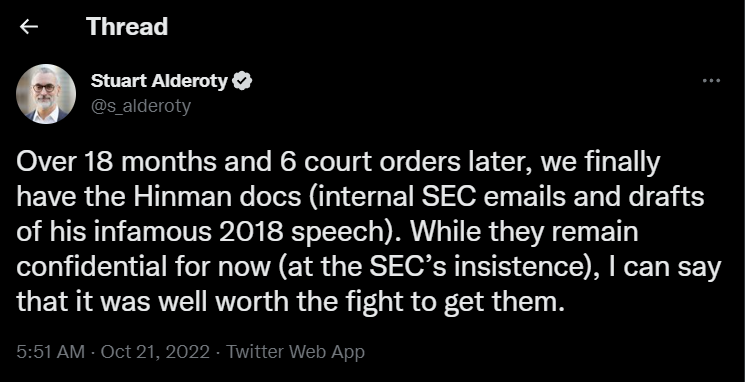The height and width of the screenshot is (382, 745).
Task: Click "6 court orders" in the tweet text
Action: coord(365,163)
